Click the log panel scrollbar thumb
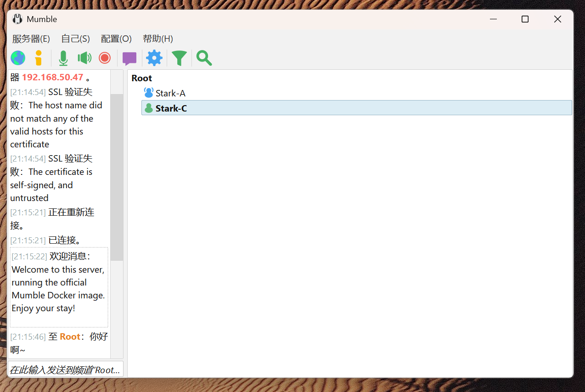Image resolution: width=585 pixels, height=392 pixels. (117, 177)
